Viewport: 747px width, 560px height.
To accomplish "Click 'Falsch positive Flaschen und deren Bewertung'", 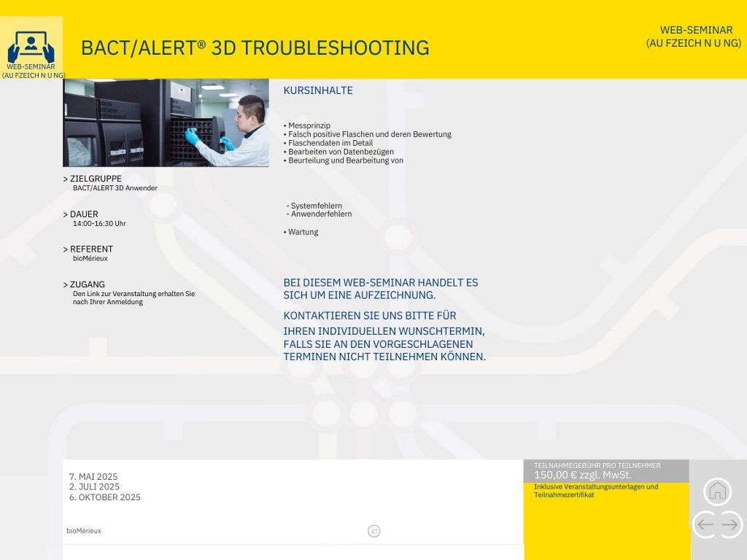I will point(368,134).
